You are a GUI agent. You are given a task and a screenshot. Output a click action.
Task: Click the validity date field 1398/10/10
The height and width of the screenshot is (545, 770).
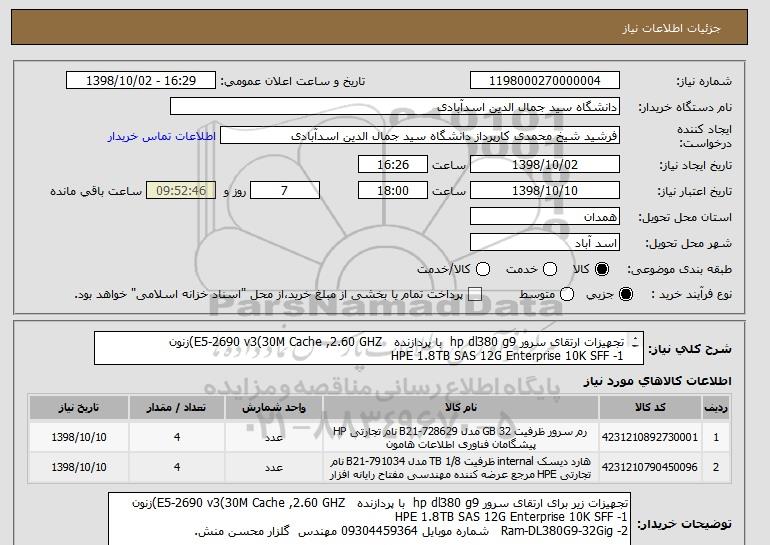[545, 191]
